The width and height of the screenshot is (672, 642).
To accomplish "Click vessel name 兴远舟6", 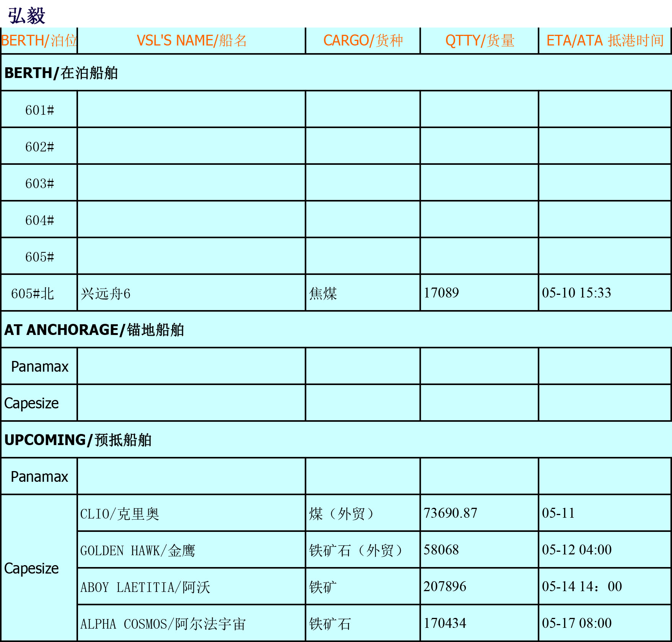I will coord(106,294).
